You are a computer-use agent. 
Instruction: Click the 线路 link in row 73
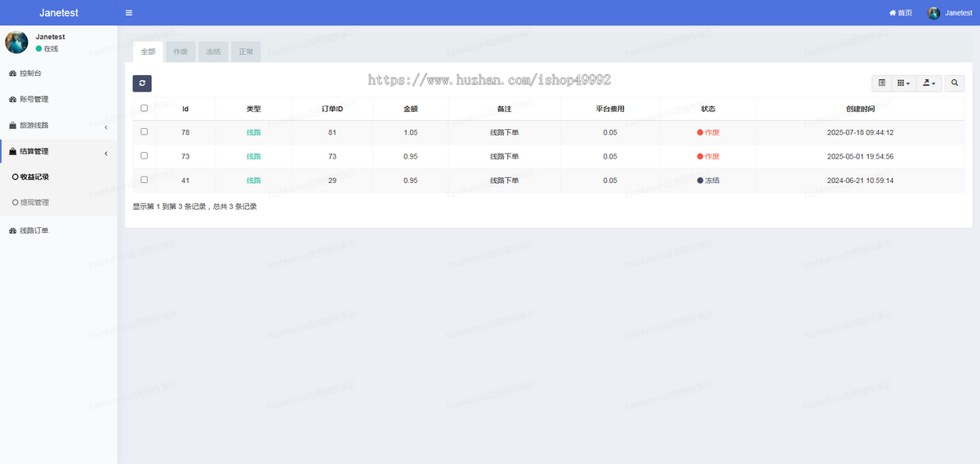pos(254,156)
